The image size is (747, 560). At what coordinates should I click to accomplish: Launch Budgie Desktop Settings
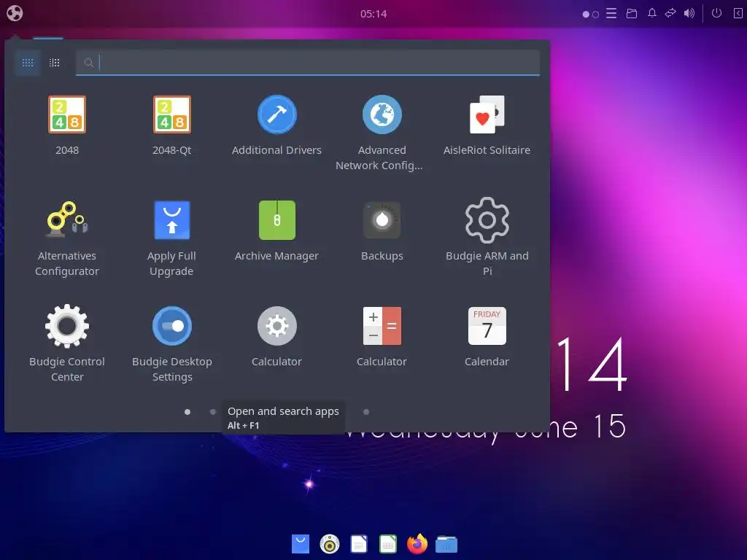pyautogui.click(x=172, y=344)
